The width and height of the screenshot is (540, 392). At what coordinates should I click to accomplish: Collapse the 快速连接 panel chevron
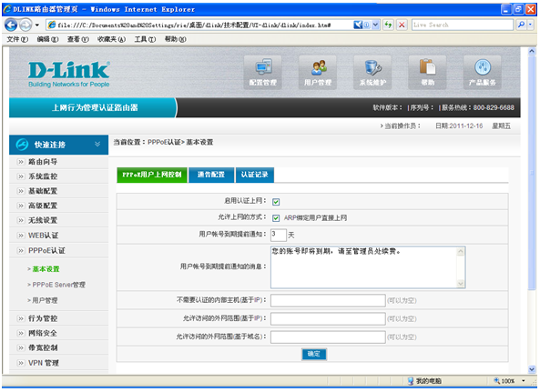97,144
